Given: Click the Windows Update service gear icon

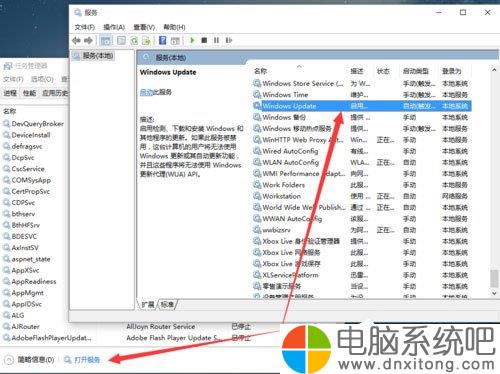Looking at the screenshot, I should (x=257, y=106).
